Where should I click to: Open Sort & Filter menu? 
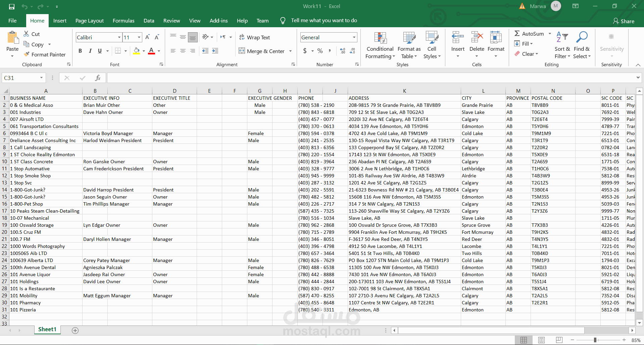[x=562, y=45]
